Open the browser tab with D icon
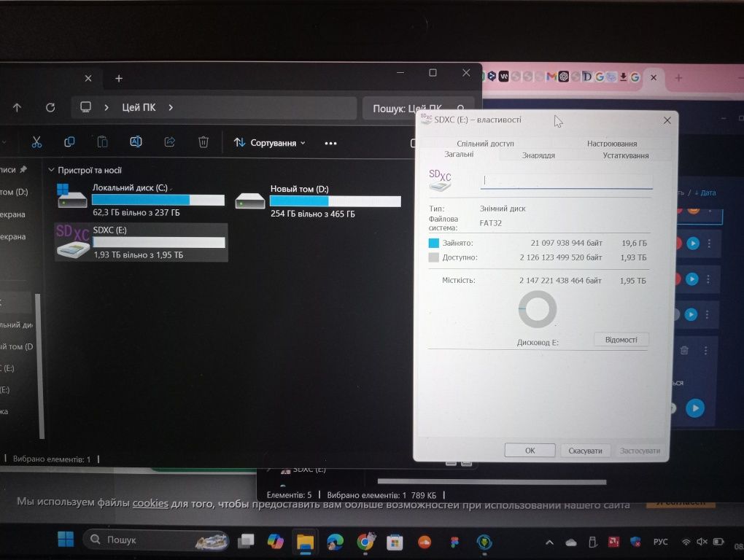This screenshot has width=744, height=560. (587, 77)
